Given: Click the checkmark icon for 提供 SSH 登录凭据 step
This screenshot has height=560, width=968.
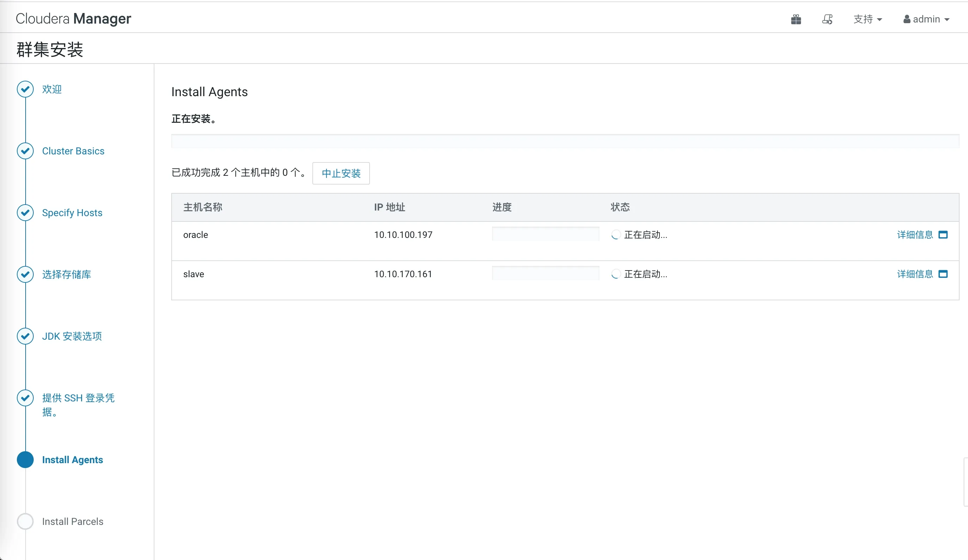Looking at the screenshot, I should tap(25, 398).
